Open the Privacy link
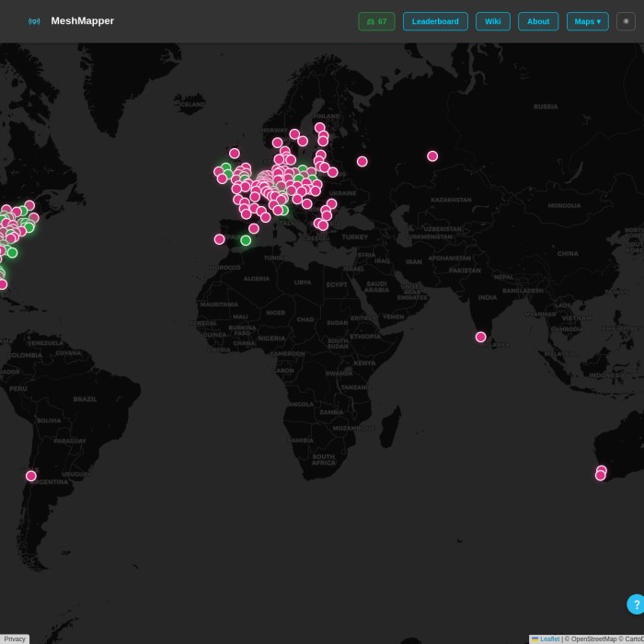This screenshot has width=644, height=644. [x=15, y=638]
